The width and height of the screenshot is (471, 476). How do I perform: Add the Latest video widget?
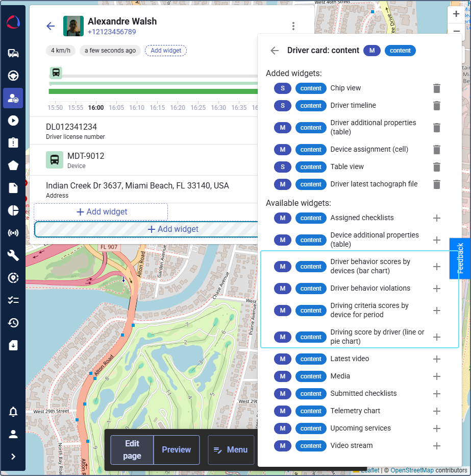click(436, 359)
